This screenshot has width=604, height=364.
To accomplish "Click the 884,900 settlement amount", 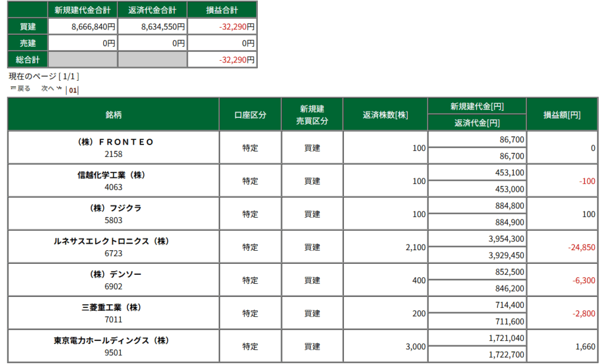I will pos(510,222).
